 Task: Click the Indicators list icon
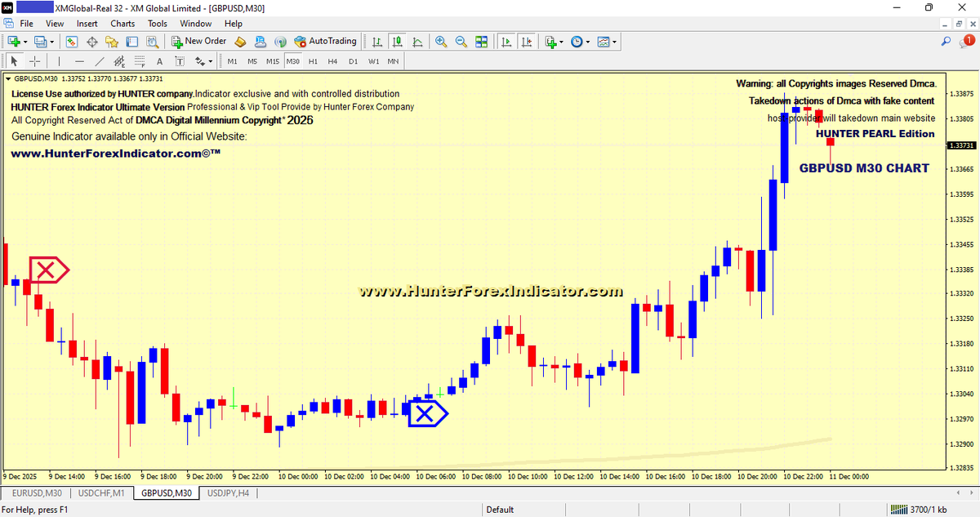pos(551,42)
